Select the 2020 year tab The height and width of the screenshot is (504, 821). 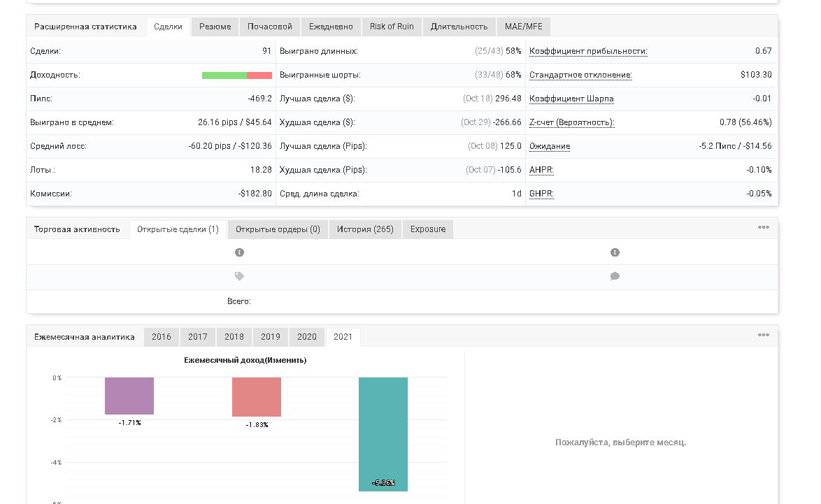click(x=307, y=337)
